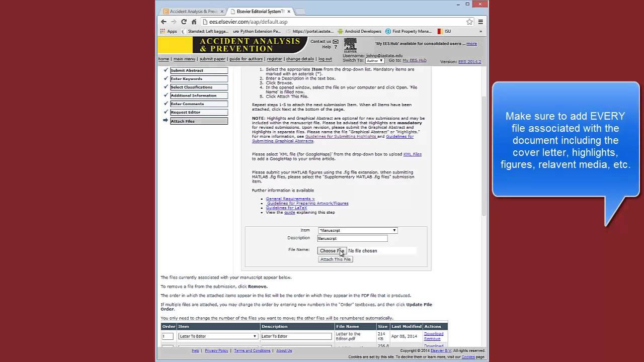644x362 pixels.
Task: Open the Switch To Author dropdown
Action: pos(375,60)
